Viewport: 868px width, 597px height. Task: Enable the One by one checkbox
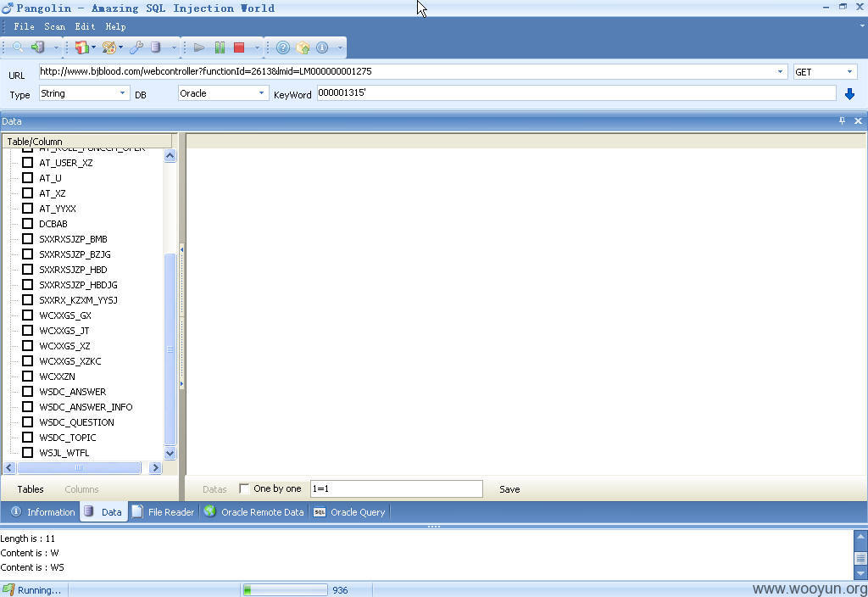pyautogui.click(x=244, y=488)
